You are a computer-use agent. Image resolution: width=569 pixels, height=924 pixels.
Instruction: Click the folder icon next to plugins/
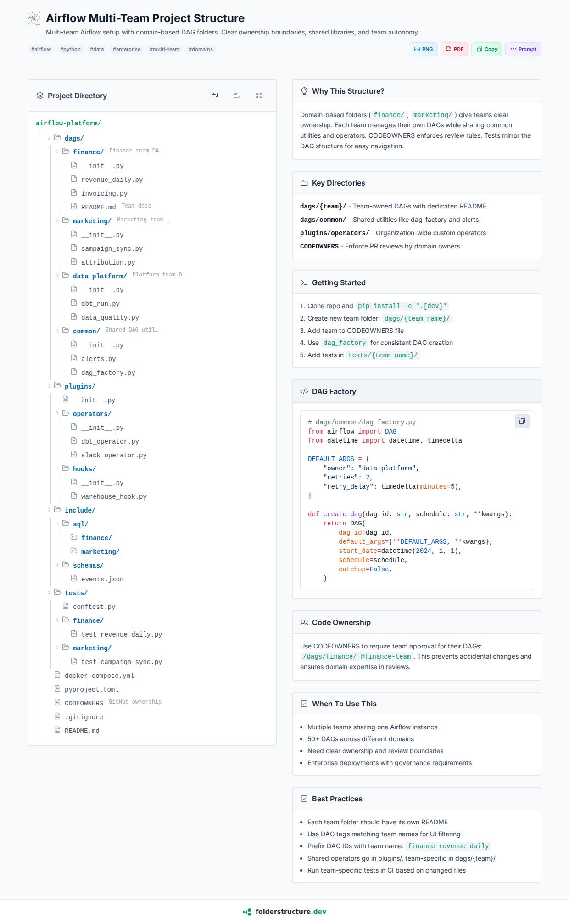pos(57,386)
